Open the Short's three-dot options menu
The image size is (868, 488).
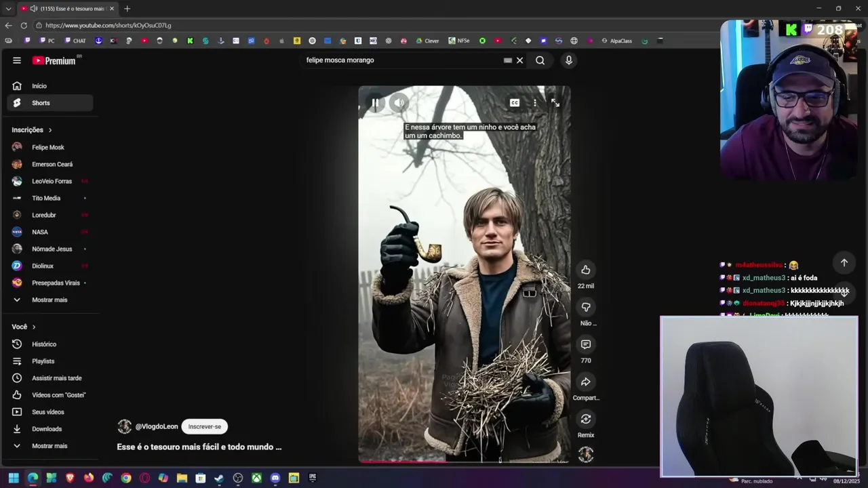(535, 103)
